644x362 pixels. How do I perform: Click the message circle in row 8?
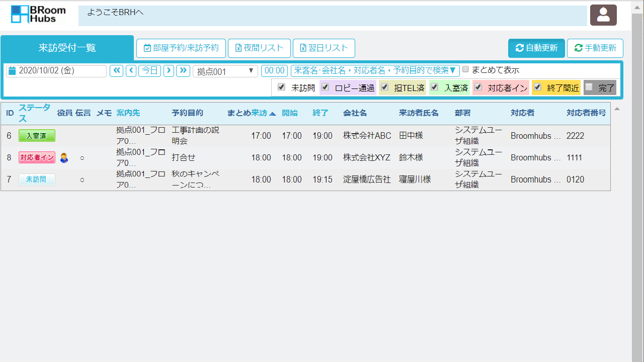82,158
